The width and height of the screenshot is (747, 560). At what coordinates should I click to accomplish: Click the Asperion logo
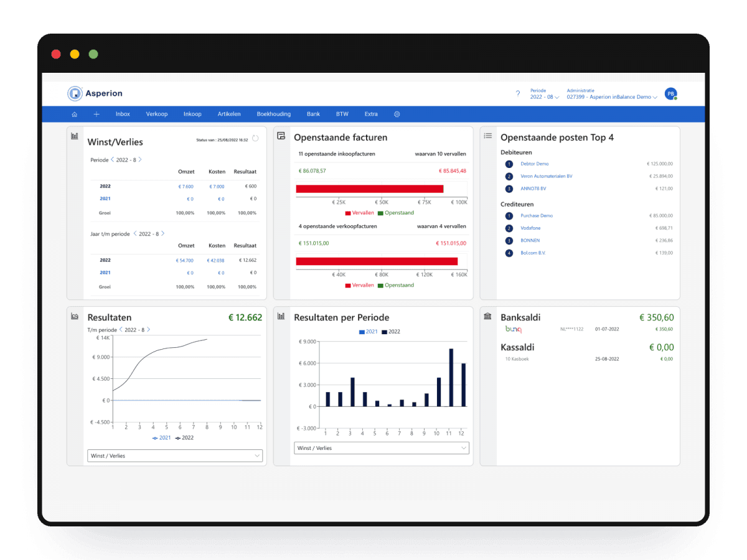tap(95, 93)
